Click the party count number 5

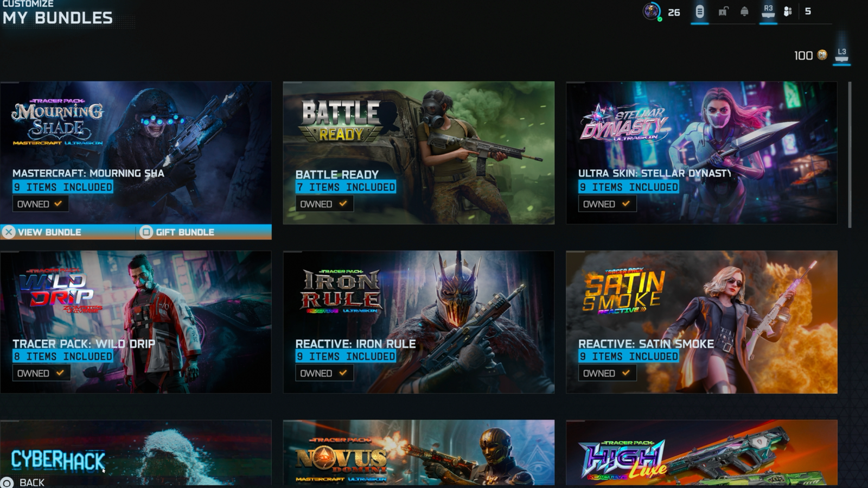[x=808, y=11]
